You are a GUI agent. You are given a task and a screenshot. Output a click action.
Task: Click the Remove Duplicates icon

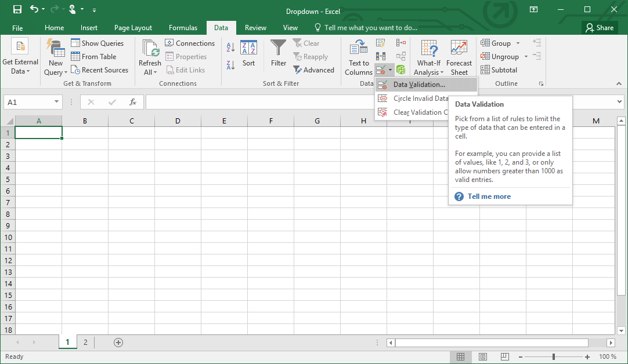tap(380, 56)
